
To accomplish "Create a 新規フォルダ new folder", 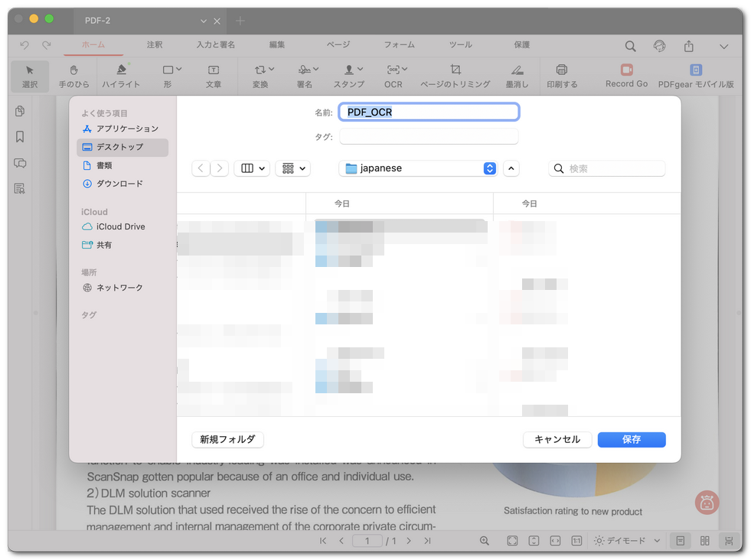I will (227, 439).
